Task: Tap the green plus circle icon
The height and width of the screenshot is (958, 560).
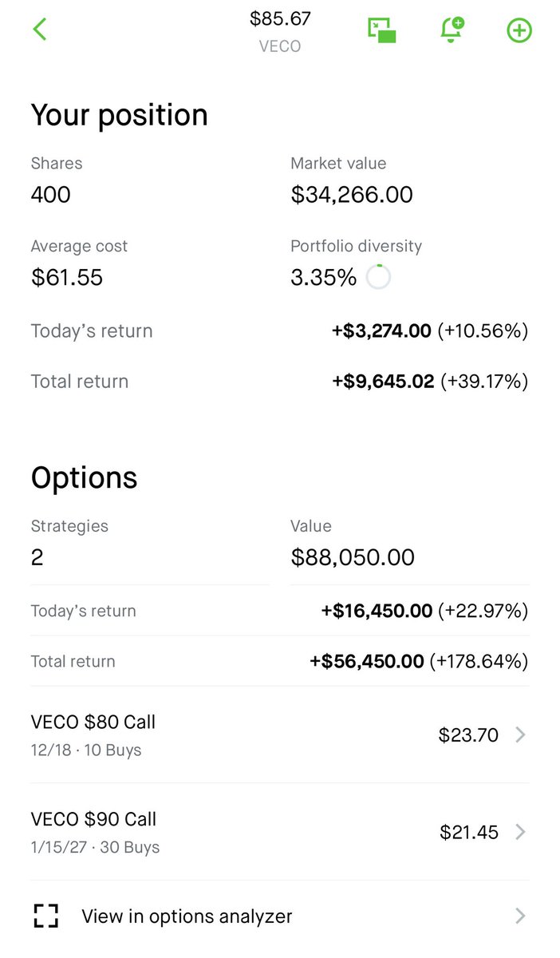Action: pyautogui.click(x=519, y=30)
